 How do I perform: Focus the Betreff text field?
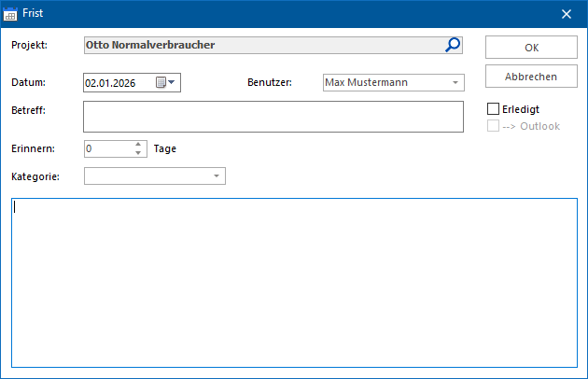coord(273,117)
